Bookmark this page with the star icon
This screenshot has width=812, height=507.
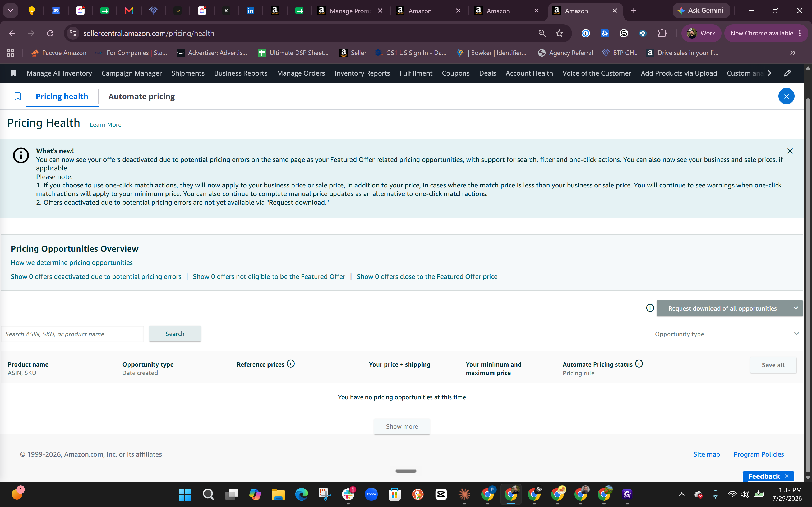tap(559, 33)
